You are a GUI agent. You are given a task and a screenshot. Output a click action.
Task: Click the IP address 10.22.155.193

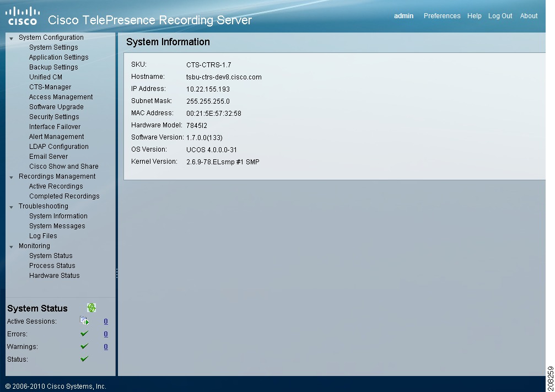tap(208, 89)
